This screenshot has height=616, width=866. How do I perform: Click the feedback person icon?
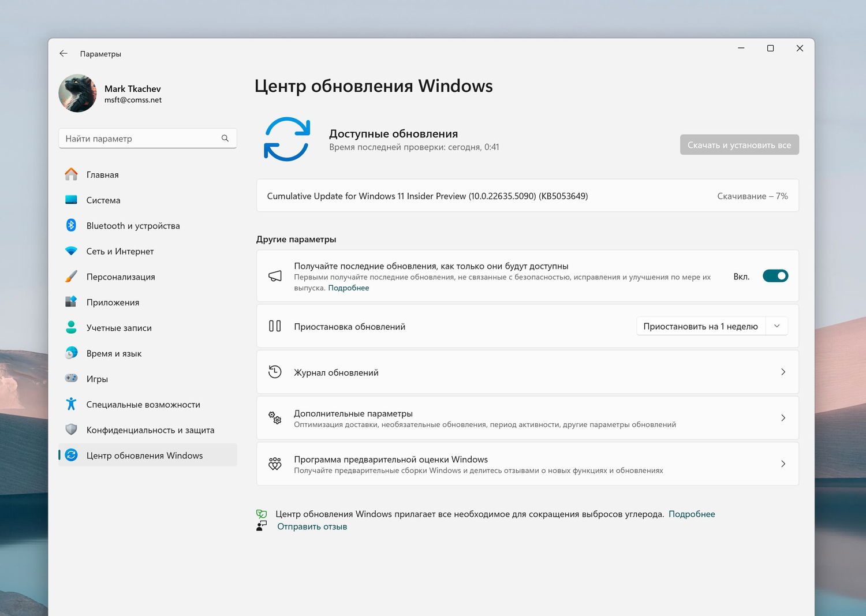(262, 526)
